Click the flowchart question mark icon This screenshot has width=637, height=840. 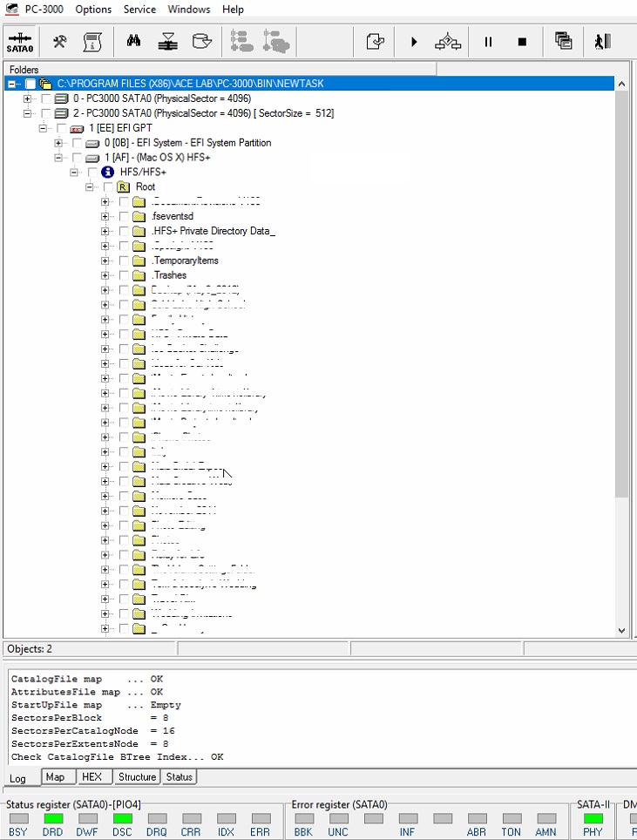click(x=447, y=42)
